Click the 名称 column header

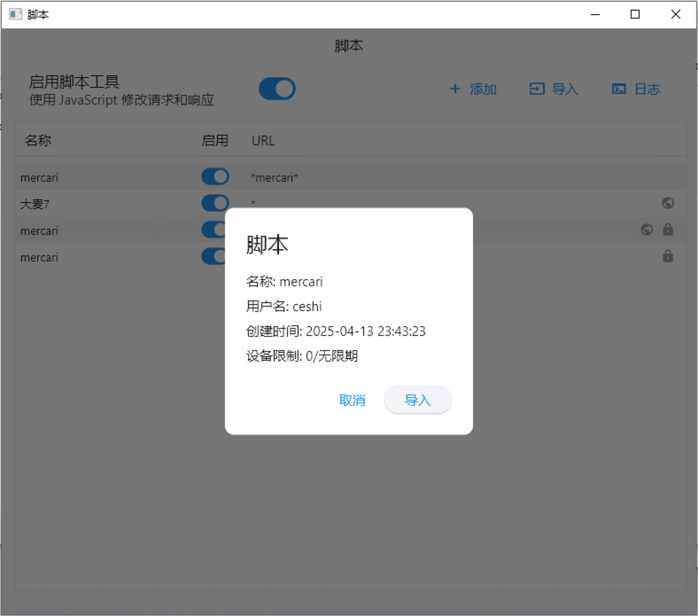[38, 140]
